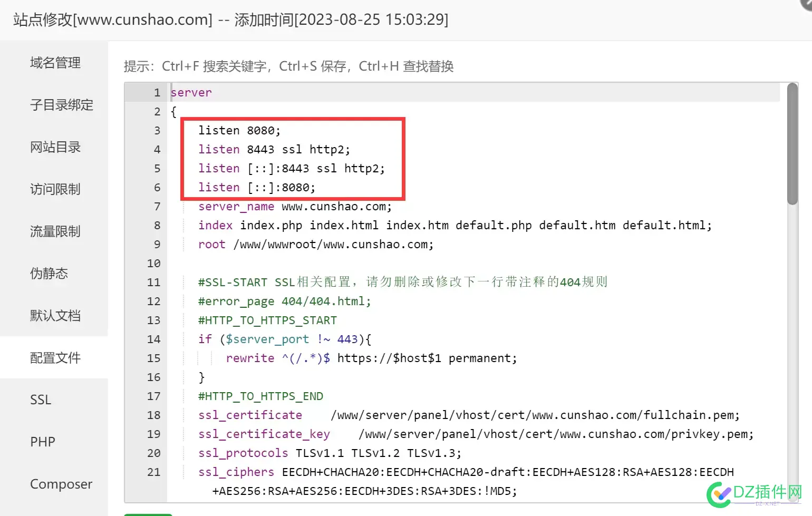Select the 访问限制 tab
This screenshot has width=812, height=516.
coord(55,189)
